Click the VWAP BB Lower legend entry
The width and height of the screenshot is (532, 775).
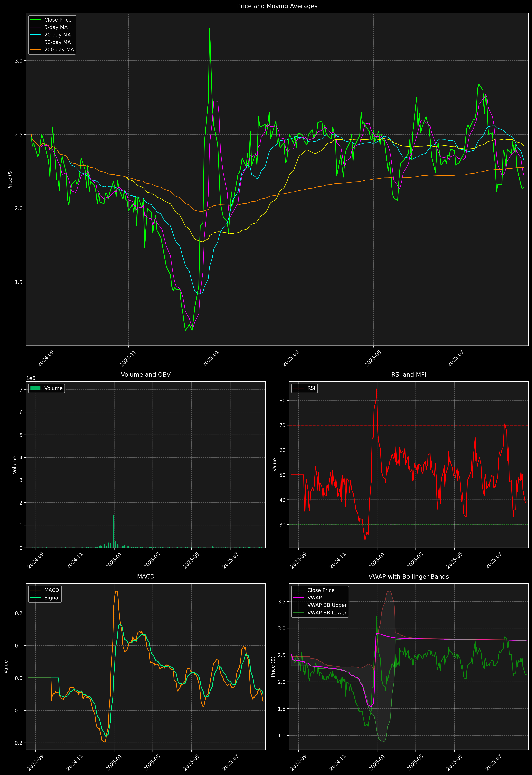[x=327, y=613]
